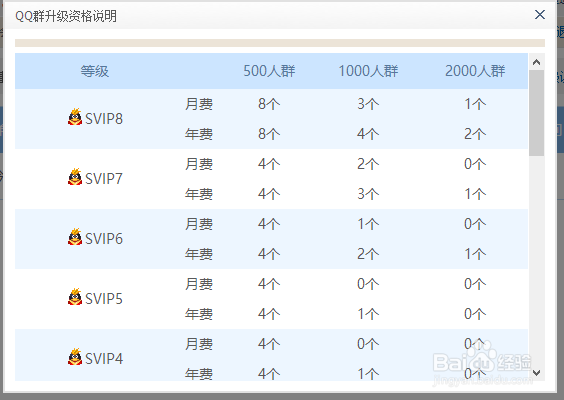
Task: Click the 2000人群 column header
Action: [x=475, y=71]
